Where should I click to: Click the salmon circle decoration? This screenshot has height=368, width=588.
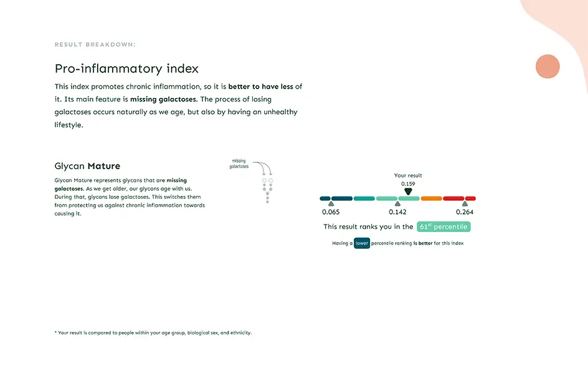(548, 67)
